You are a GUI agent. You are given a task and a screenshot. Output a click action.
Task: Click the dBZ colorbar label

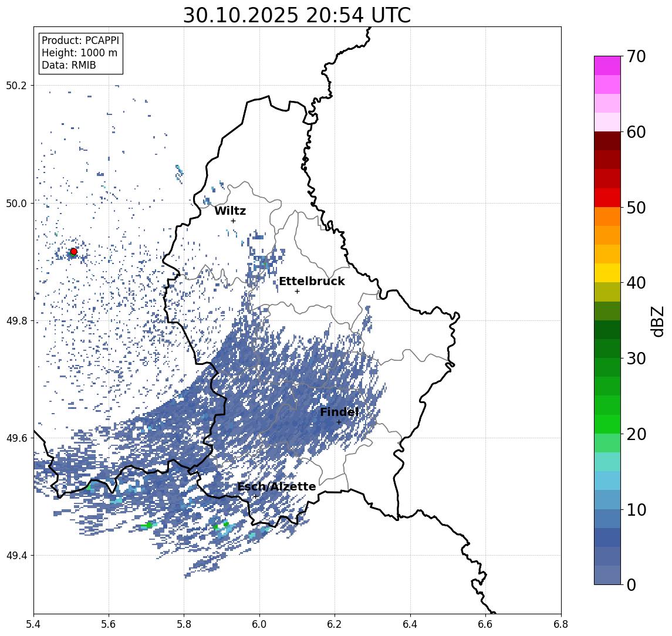(x=657, y=321)
